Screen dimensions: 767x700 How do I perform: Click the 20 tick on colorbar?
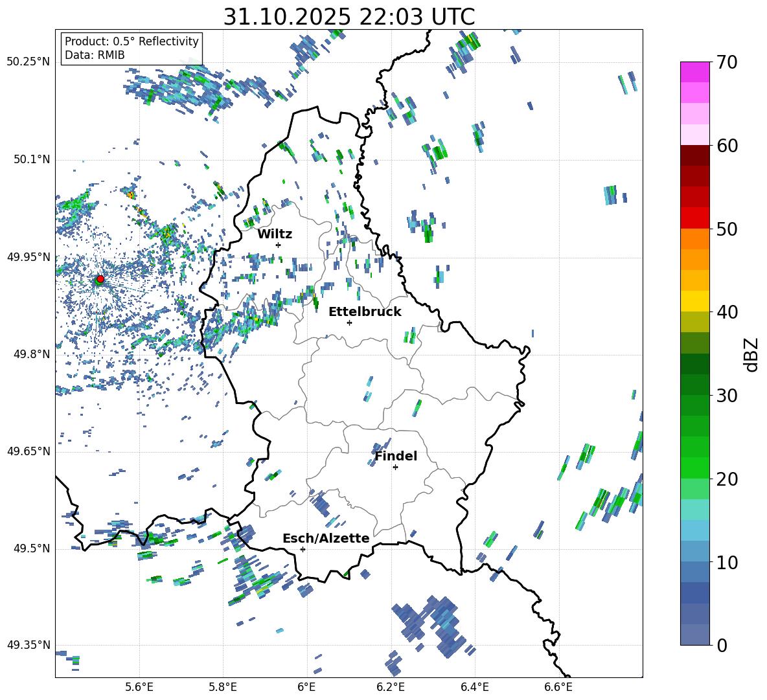tap(727, 479)
